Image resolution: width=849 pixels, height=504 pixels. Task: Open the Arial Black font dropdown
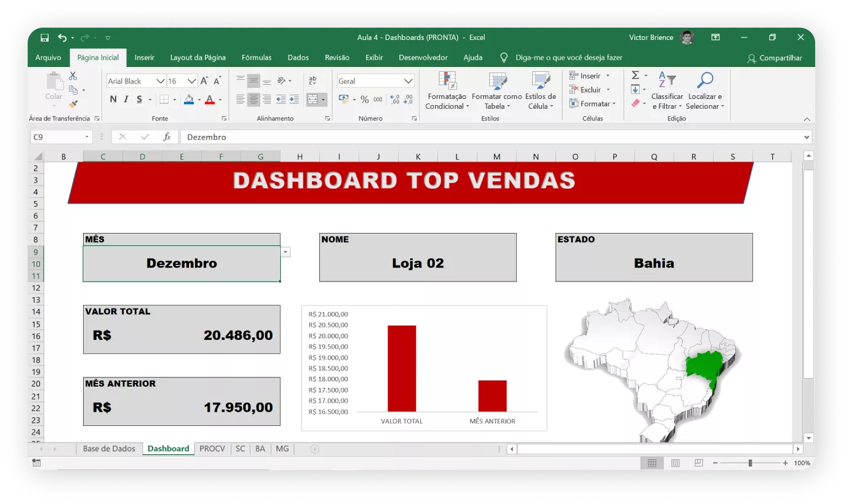coord(160,81)
